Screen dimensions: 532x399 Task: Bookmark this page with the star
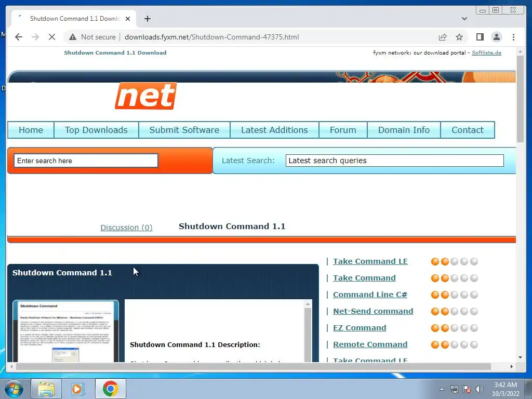click(x=459, y=37)
